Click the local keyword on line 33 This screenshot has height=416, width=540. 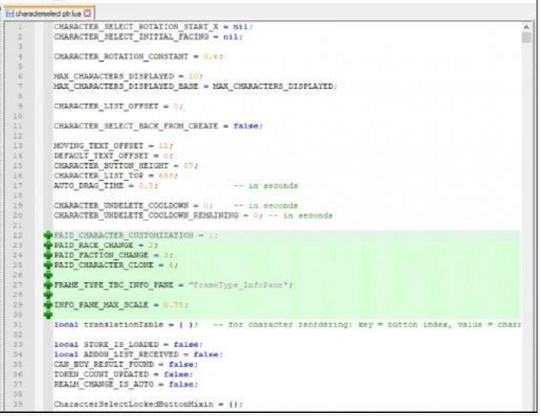pos(66,345)
